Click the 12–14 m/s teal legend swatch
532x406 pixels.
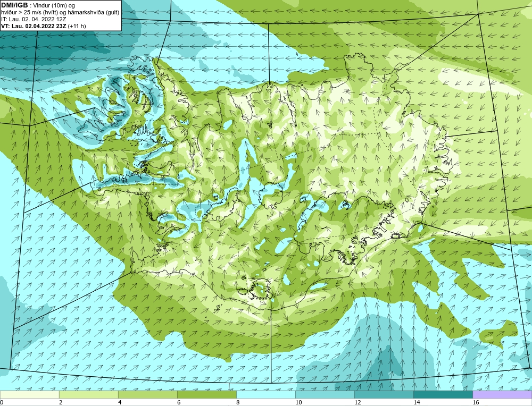tap(384, 394)
